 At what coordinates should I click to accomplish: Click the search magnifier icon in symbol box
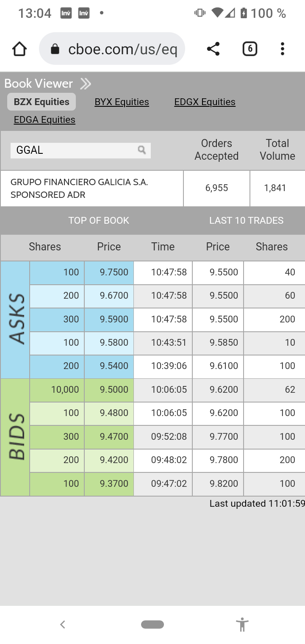(142, 150)
